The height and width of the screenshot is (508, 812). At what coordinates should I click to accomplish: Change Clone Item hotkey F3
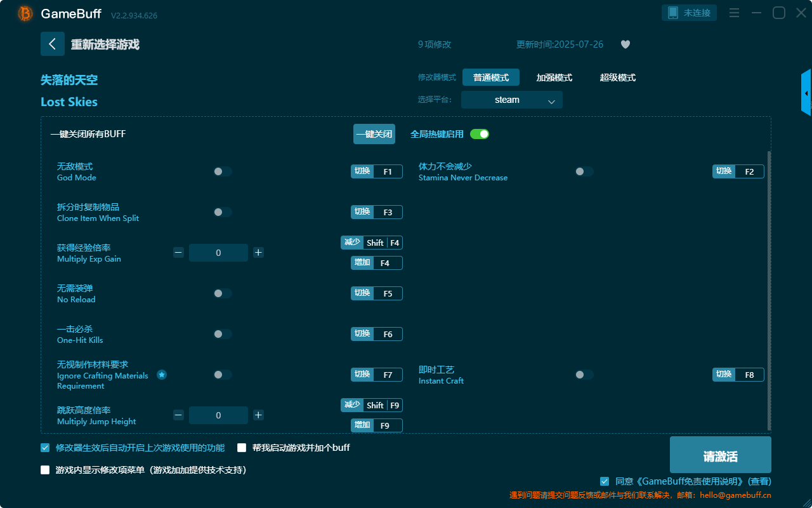coord(377,212)
